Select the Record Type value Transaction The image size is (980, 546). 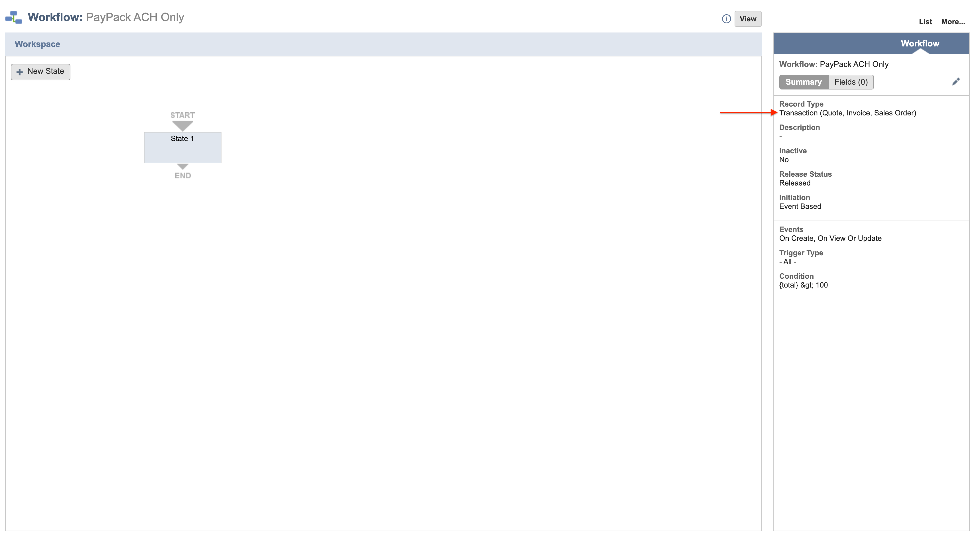(x=848, y=113)
